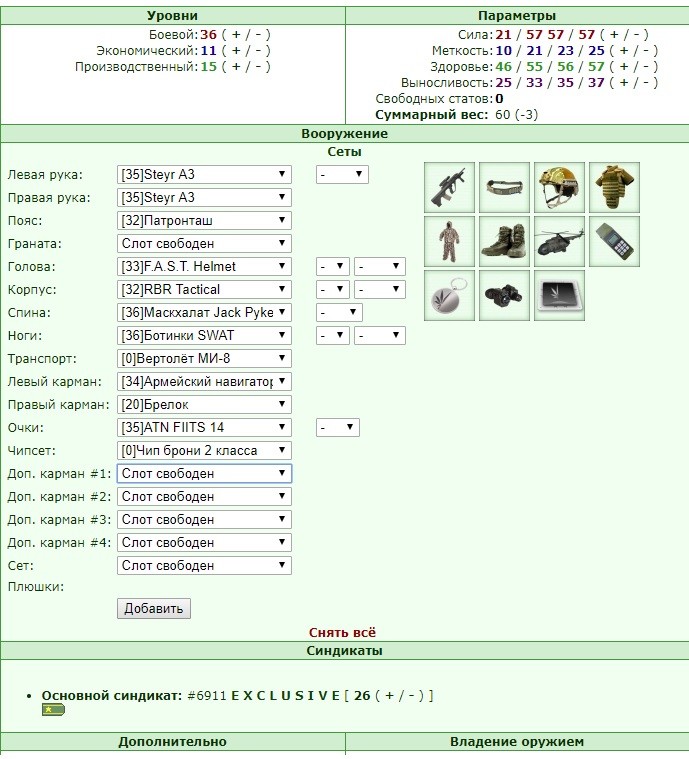Decrease Здоровье stat with minus
689x759 pixels.
[646, 67]
